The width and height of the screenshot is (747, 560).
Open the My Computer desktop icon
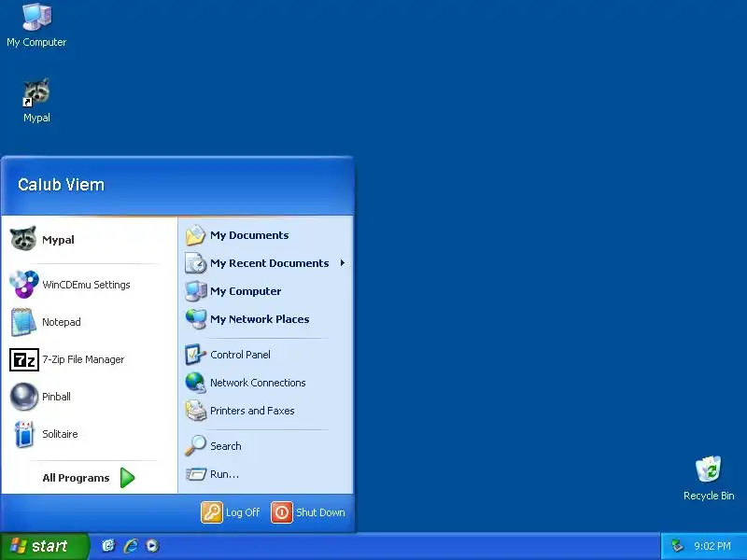(x=36, y=25)
